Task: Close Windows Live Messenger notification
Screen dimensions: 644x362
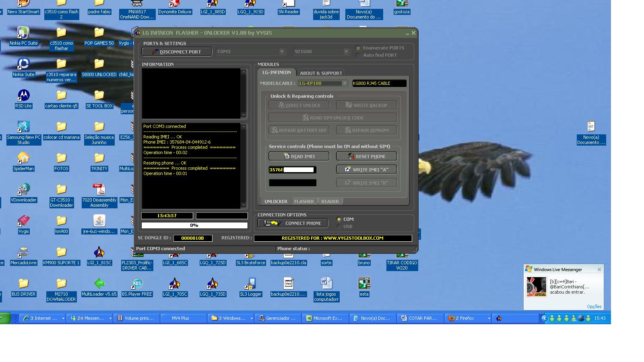Action: [x=599, y=269]
